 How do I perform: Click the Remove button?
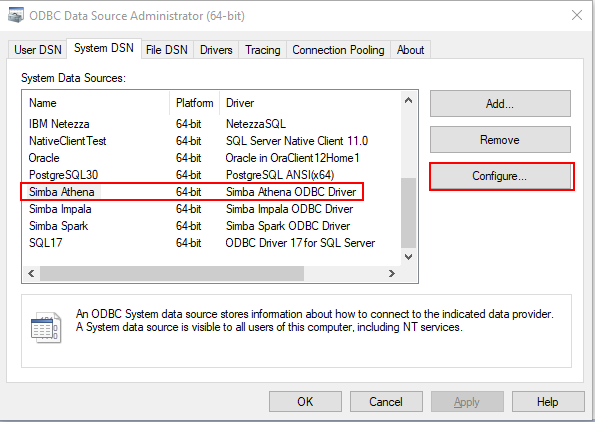500,140
